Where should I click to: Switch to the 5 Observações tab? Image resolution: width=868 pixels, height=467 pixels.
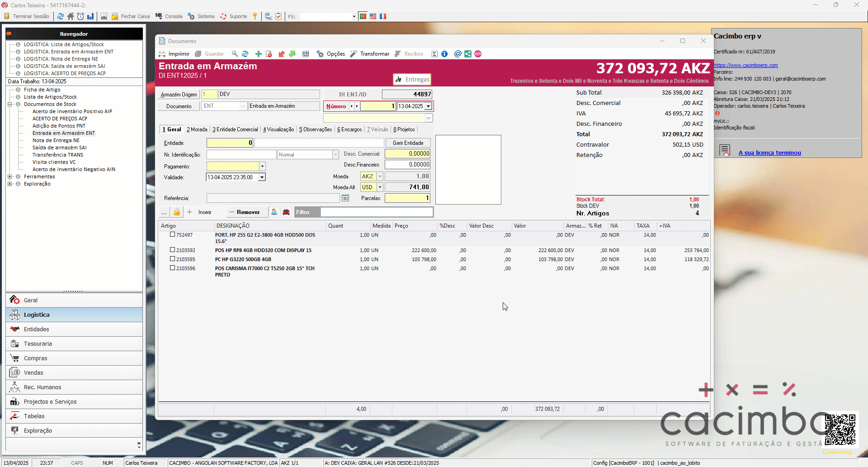316,129
